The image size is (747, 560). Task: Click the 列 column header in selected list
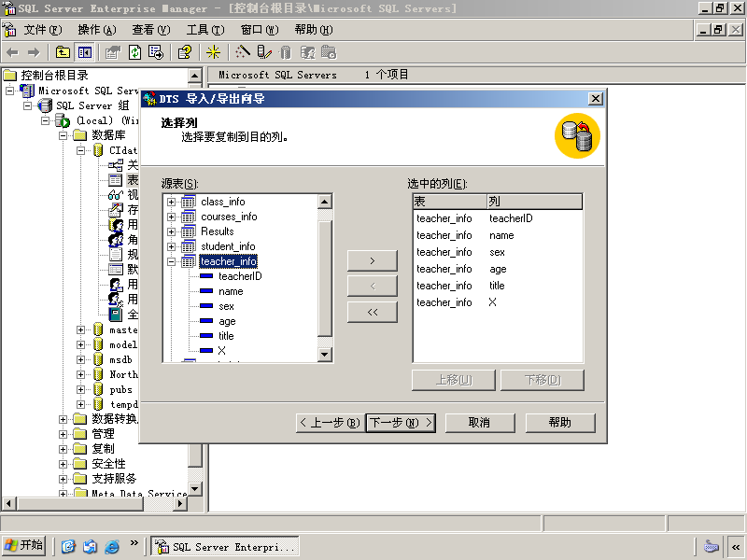pos(534,202)
